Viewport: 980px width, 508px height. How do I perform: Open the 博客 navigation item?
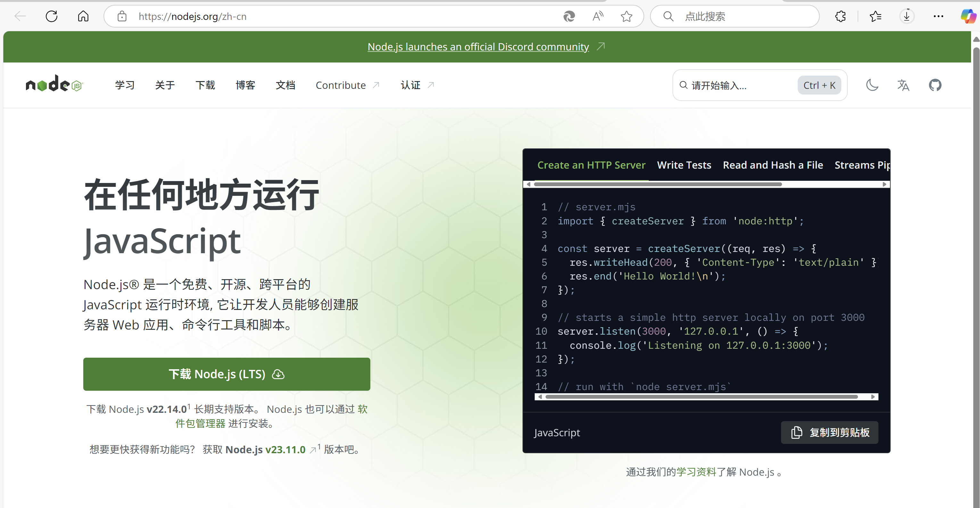pyautogui.click(x=245, y=85)
